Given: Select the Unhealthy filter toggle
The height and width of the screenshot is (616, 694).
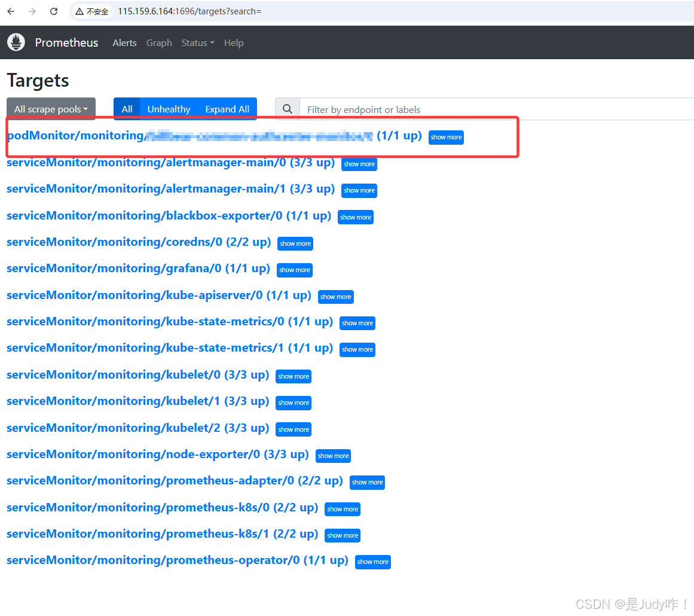Looking at the screenshot, I should pos(169,109).
